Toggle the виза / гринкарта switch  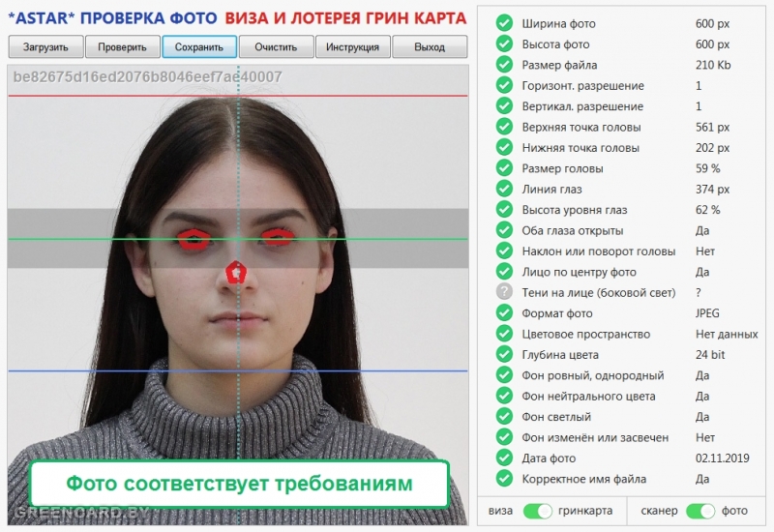pyautogui.click(x=538, y=511)
